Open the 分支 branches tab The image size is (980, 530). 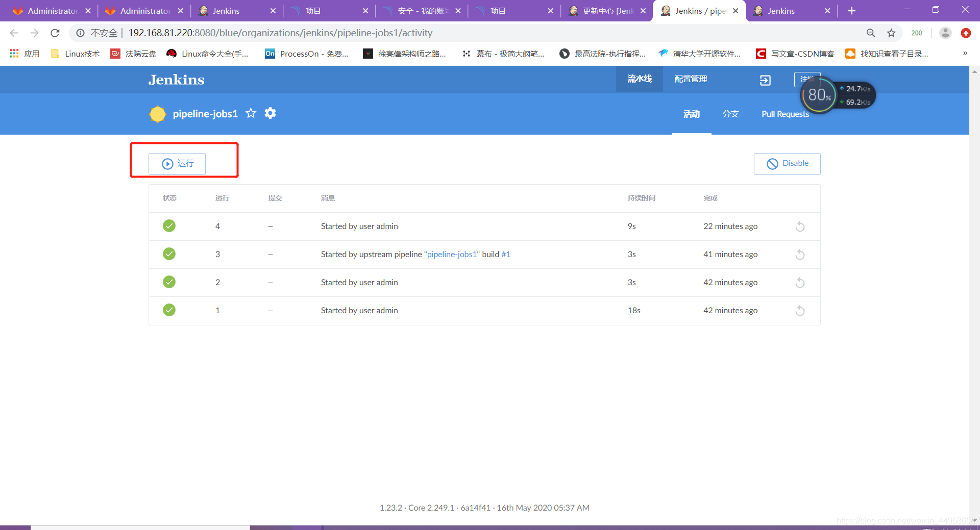(x=731, y=114)
